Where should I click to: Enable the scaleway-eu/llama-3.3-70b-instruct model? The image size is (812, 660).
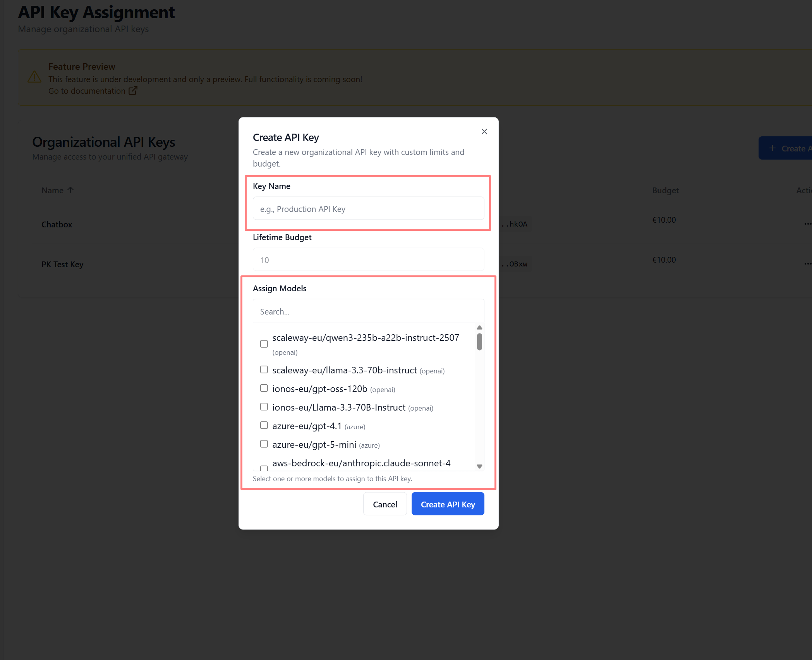coord(264,369)
